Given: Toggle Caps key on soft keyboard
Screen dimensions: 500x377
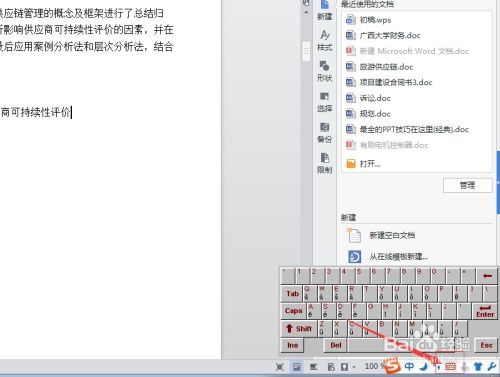Looking at the screenshot, I should [293, 311].
